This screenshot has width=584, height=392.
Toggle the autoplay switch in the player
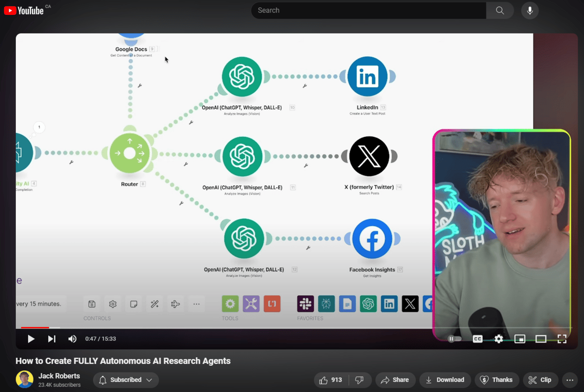click(x=455, y=339)
